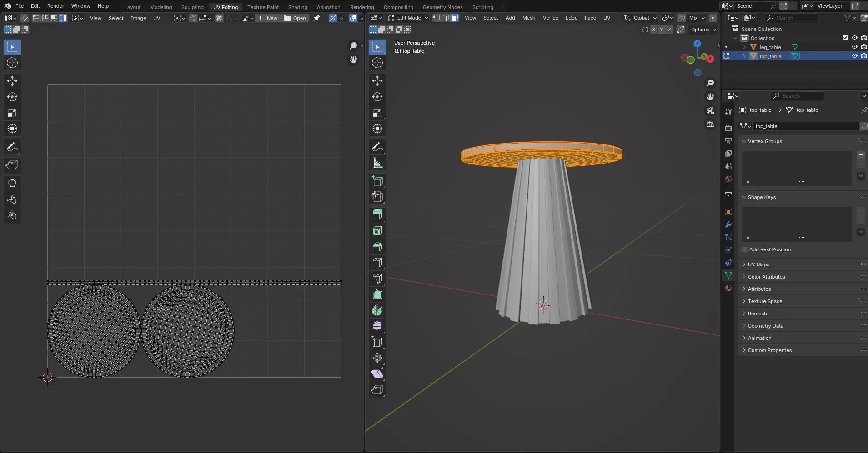Enable Add Rest Position checkbox
Image resolution: width=868 pixels, height=453 pixels.
click(x=745, y=249)
